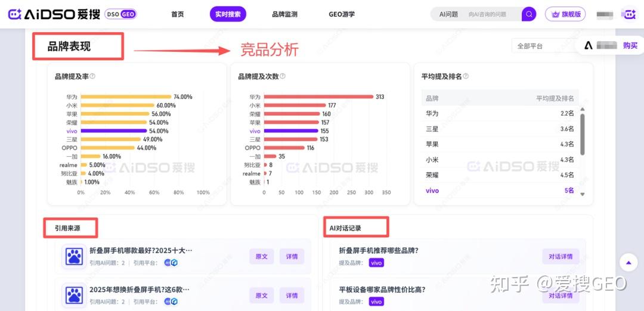This screenshot has width=644, height=311.
Task: Click the A logo beside 购买
Action: pos(589,45)
